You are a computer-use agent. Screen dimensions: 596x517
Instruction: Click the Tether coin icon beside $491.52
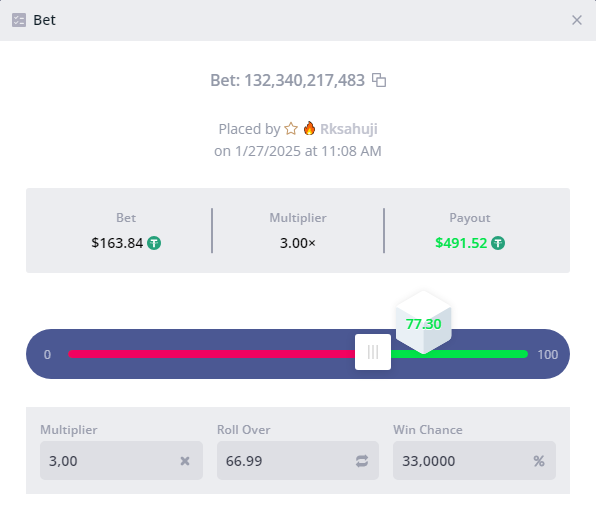pyautogui.click(x=498, y=243)
